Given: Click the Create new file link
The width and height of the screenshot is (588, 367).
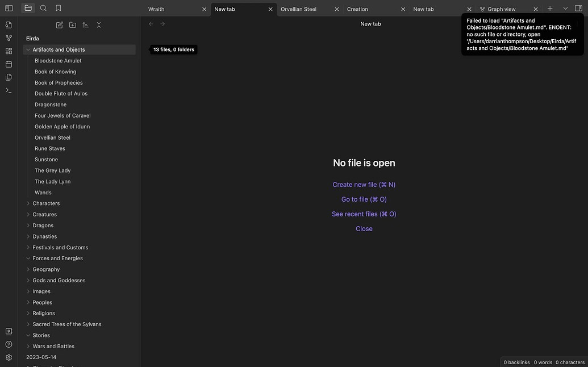Looking at the screenshot, I should click(x=364, y=185).
